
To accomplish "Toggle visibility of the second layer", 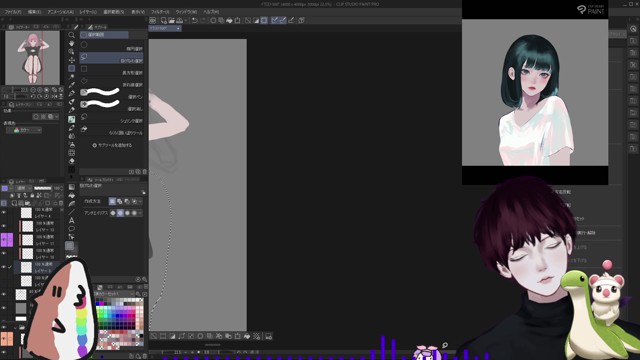I will click(x=4, y=226).
